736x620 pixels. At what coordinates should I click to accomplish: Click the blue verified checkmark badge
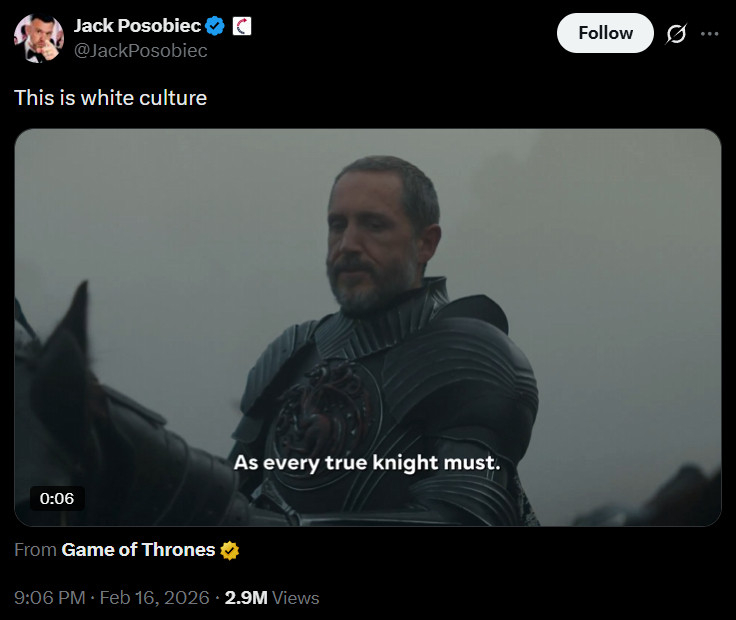click(215, 26)
